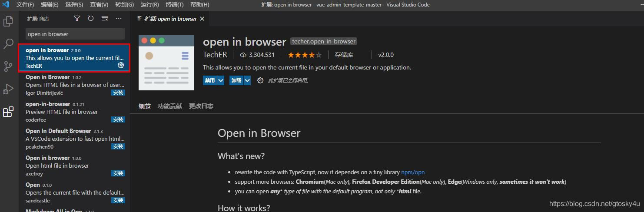
Task: Install the axetroy extension
Action: click(x=118, y=173)
